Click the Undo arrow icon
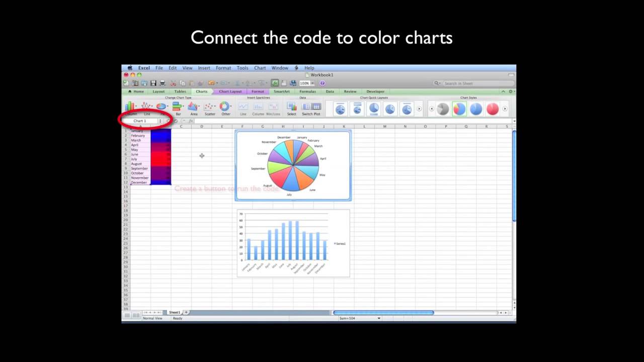The image size is (644, 362). point(211,83)
